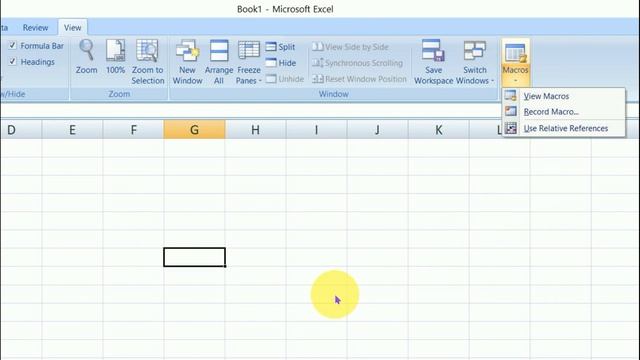Click the Save Workspace icon

[x=433, y=50]
